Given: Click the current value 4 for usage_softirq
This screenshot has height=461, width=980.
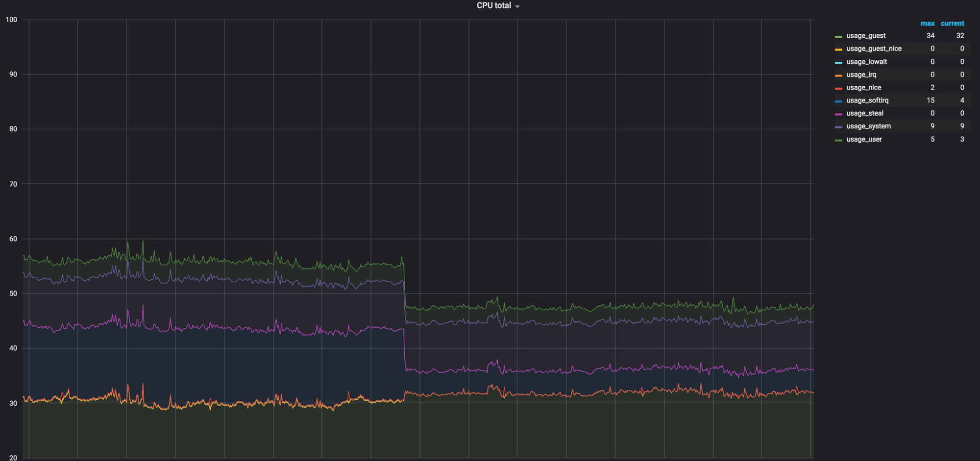Looking at the screenshot, I should [x=962, y=100].
